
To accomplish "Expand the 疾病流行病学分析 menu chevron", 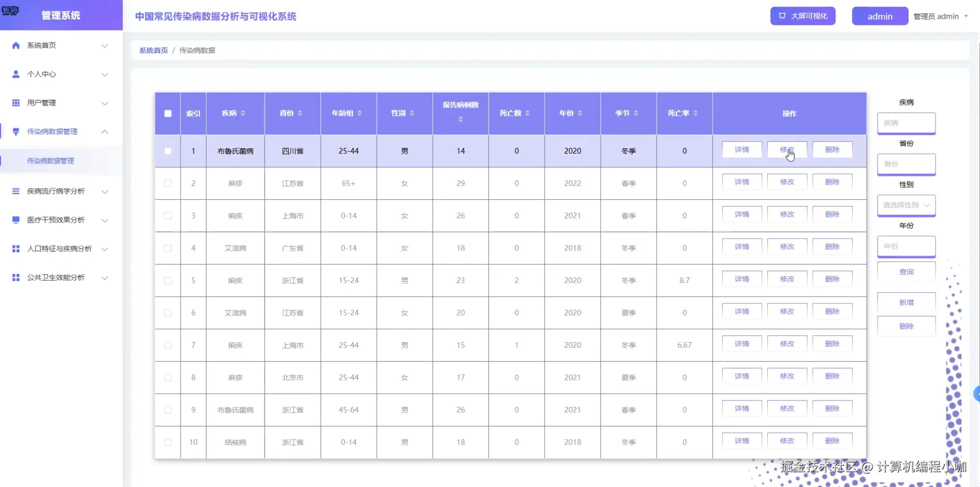I will tap(105, 191).
